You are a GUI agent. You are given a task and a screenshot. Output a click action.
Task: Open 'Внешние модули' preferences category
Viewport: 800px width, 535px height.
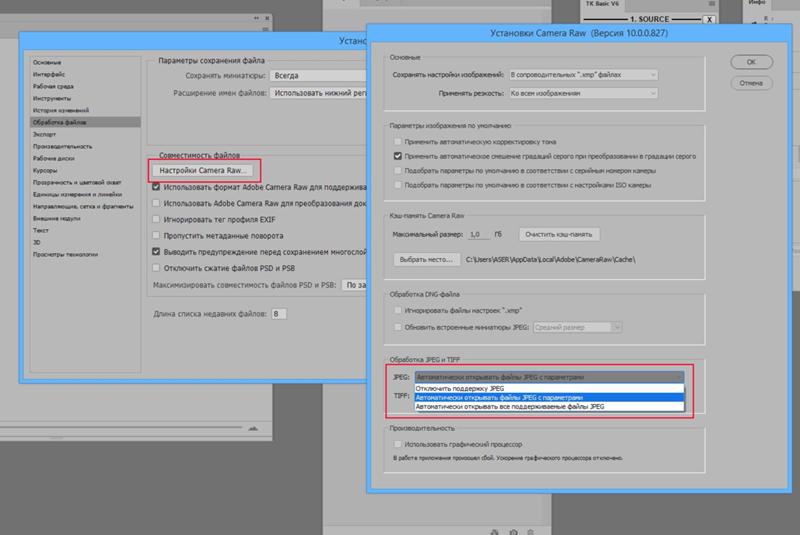tap(85, 218)
